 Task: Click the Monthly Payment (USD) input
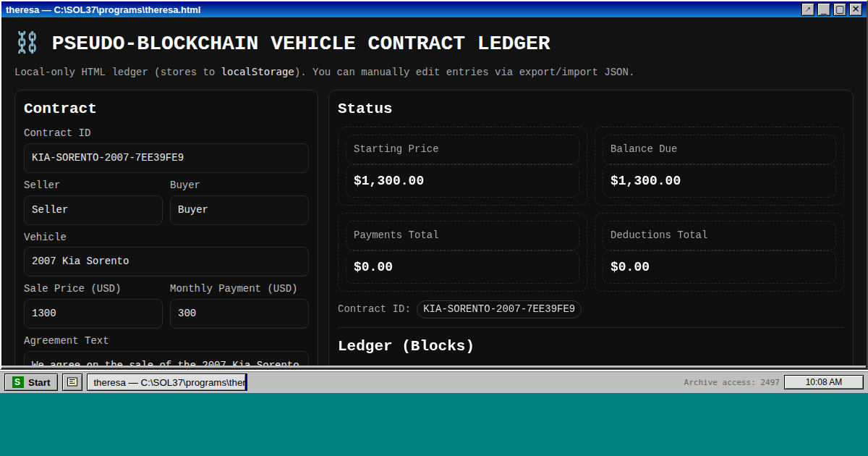[x=239, y=313]
